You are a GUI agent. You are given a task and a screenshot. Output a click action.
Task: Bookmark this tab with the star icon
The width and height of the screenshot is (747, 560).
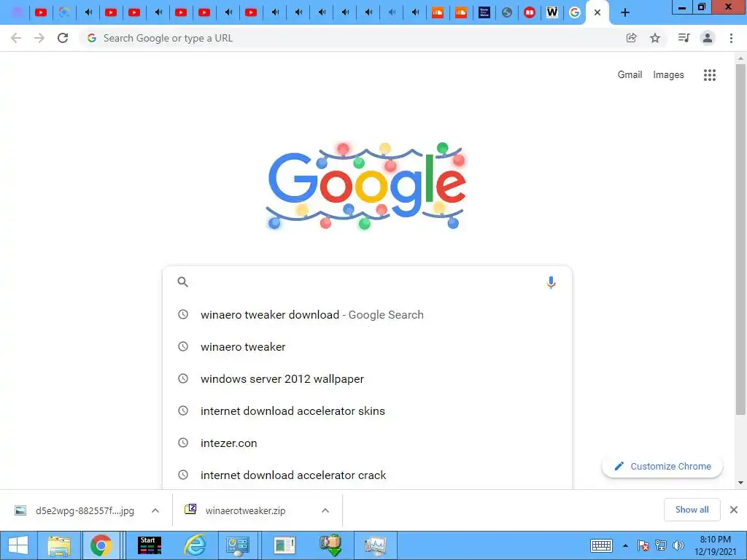[655, 38]
